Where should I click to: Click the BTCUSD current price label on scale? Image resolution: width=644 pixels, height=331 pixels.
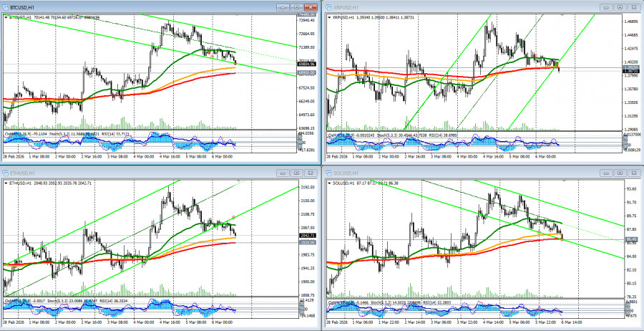pos(308,64)
